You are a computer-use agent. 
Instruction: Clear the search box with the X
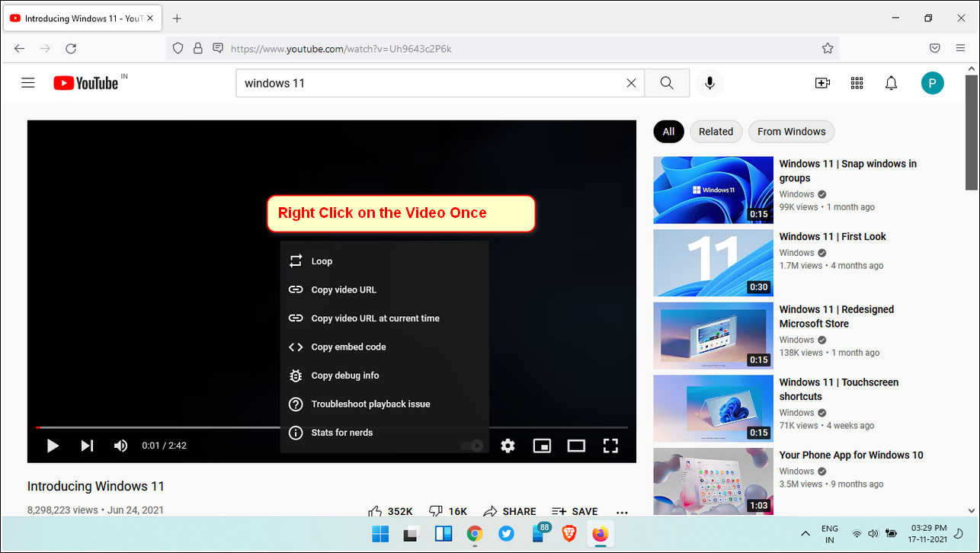coord(631,83)
